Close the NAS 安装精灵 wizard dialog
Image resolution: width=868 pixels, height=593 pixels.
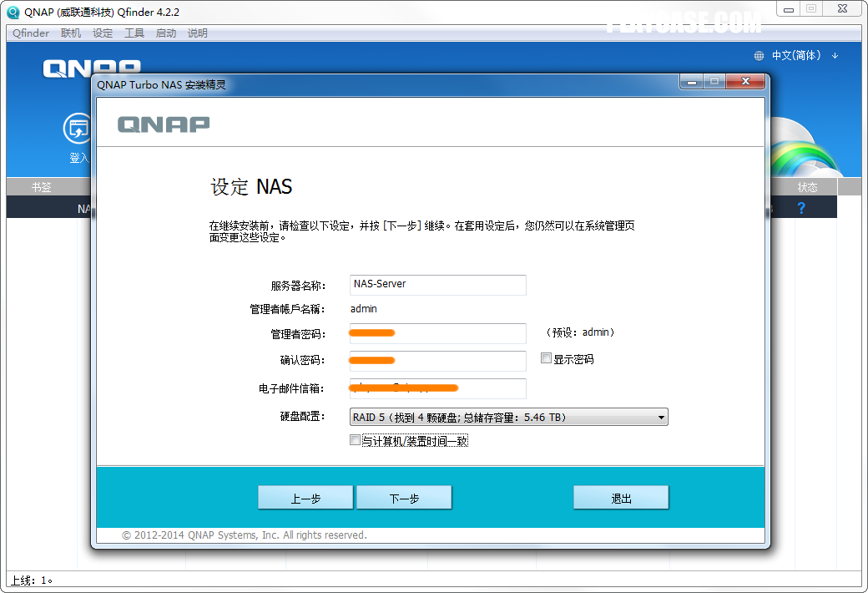tap(745, 82)
